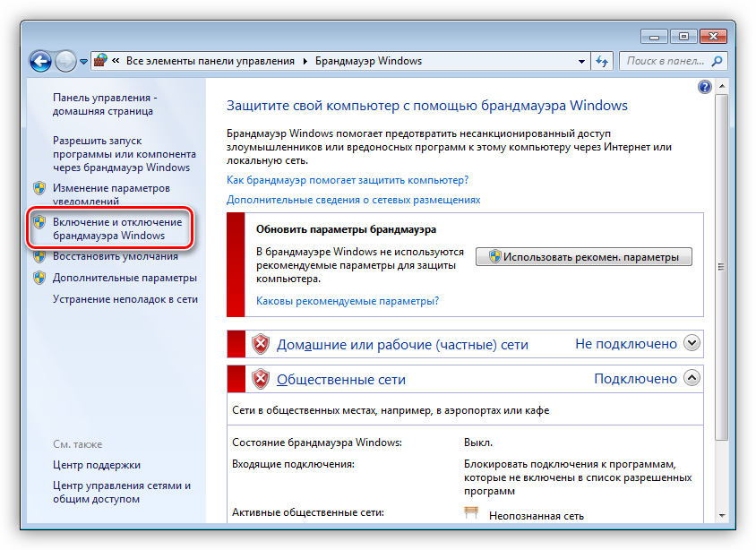Click red shield icon beside Общественные сети
756x550 pixels.
[261, 379]
